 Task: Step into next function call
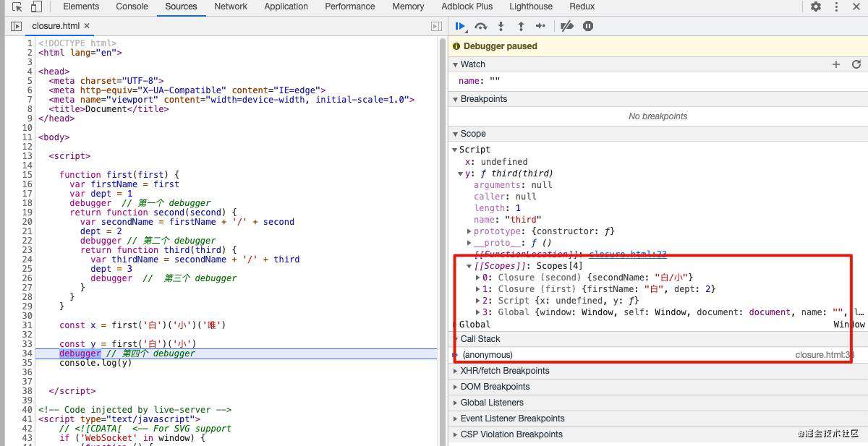(501, 26)
